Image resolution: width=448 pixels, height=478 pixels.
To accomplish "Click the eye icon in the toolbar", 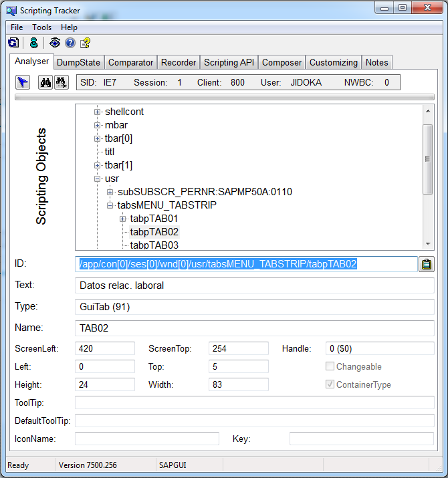I will click(x=55, y=43).
